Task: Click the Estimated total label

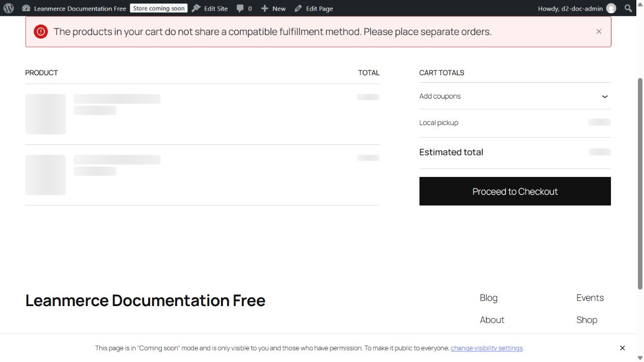Action: (x=451, y=152)
